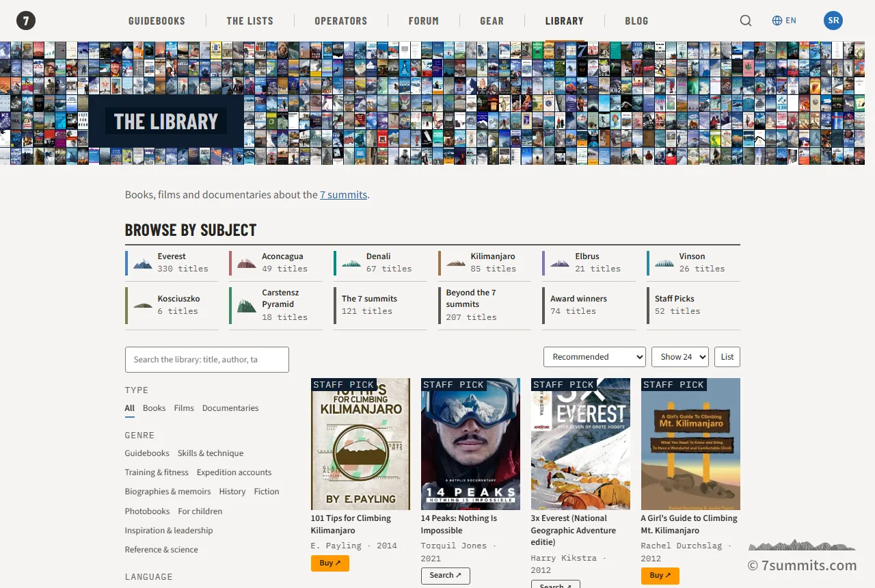Screen dimensions: 875x588
Task: Open the Blog menu item
Action: (x=636, y=21)
